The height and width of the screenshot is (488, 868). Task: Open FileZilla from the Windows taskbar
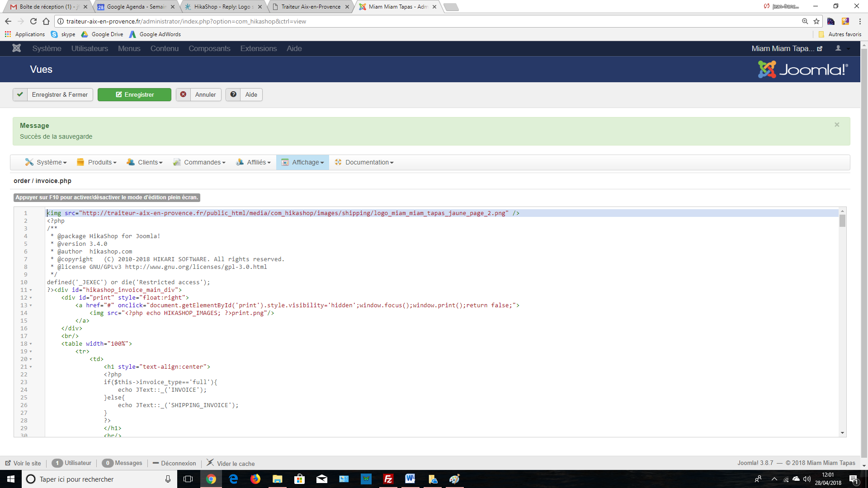[x=388, y=479]
